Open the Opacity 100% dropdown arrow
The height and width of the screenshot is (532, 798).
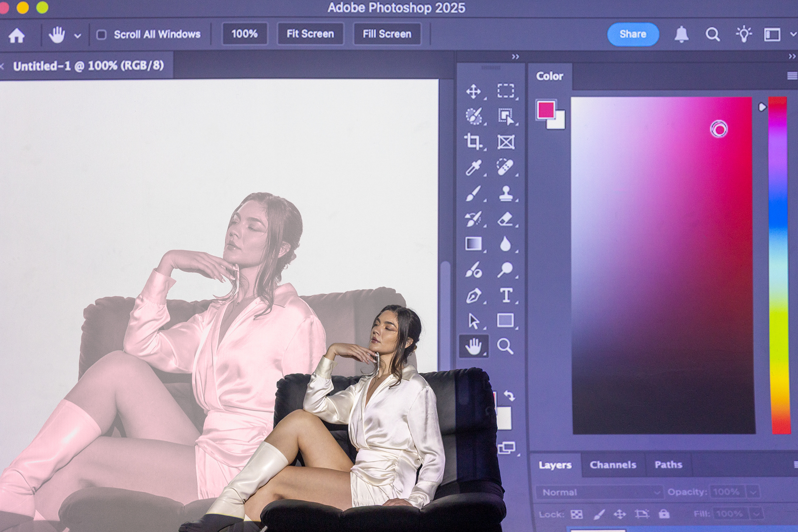[753, 492]
